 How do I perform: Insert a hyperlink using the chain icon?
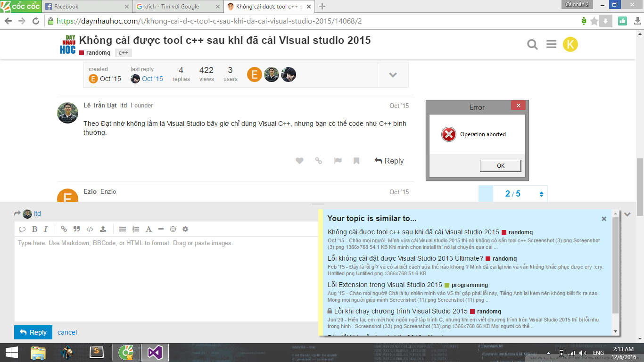64,229
